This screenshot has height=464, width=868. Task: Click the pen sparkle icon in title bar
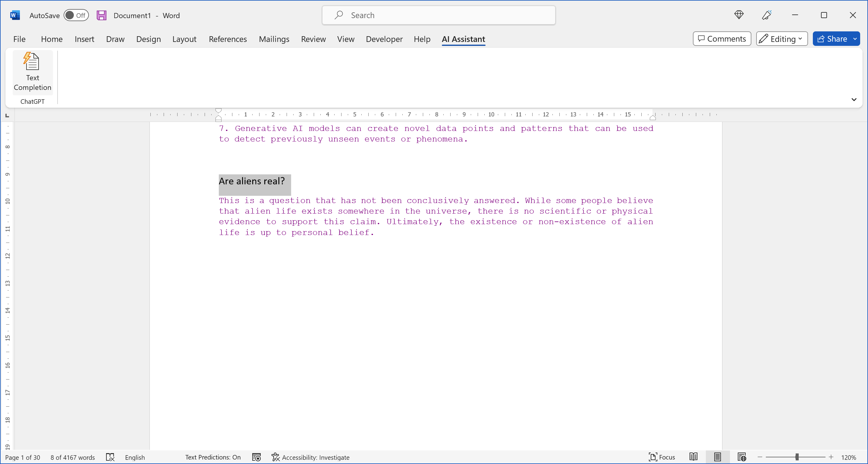(766, 15)
